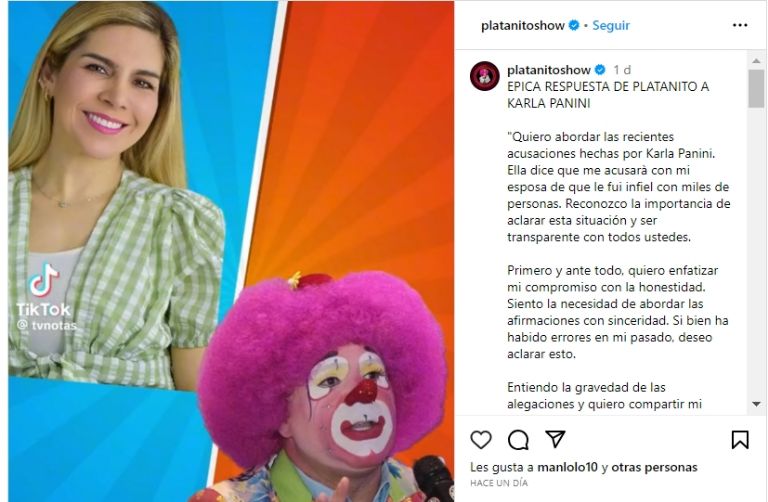Image resolution: width=768 pixels, height=502 pixels.
Task: Open the platanitoshow username in caption
Action: tap(549, 70)
